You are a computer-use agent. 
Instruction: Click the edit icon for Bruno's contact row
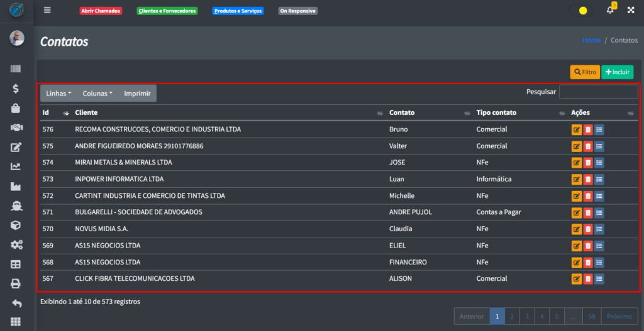tap(576, 129)
